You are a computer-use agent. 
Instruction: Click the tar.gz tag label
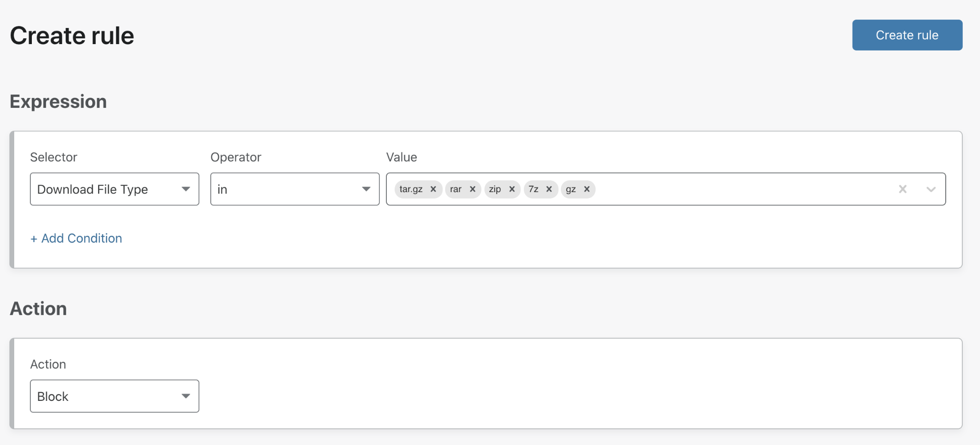pyautogui.click(x=411, y=189)
